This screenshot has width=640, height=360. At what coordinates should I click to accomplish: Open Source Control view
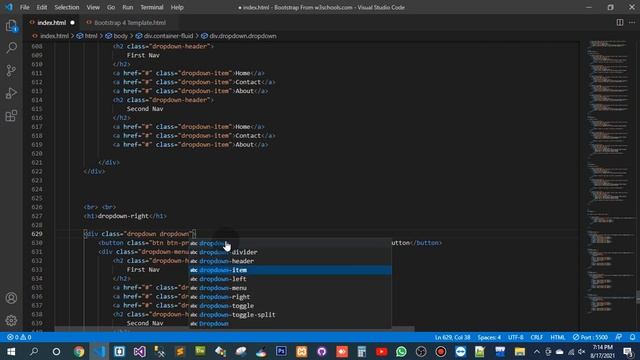(11, 71)
